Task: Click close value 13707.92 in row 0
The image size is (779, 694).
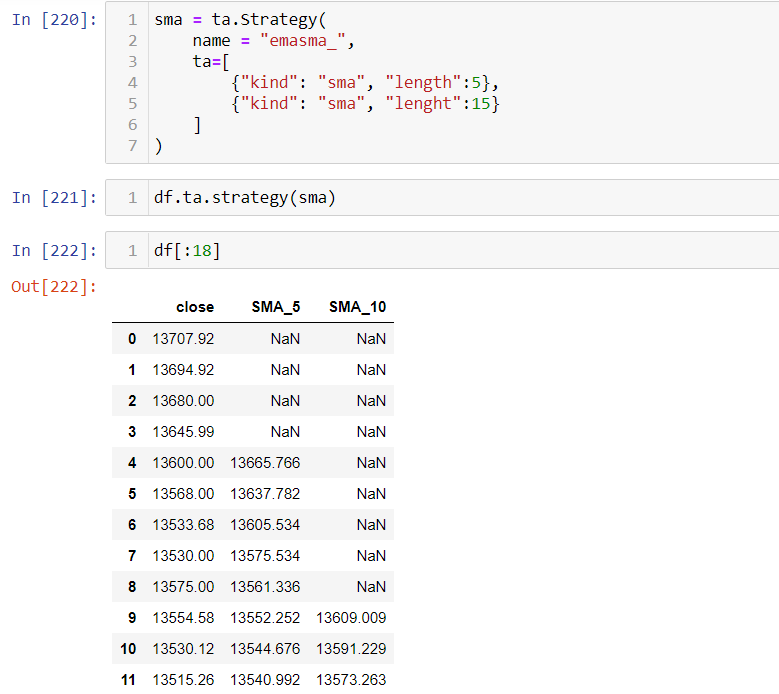Action: coord(183,339)
